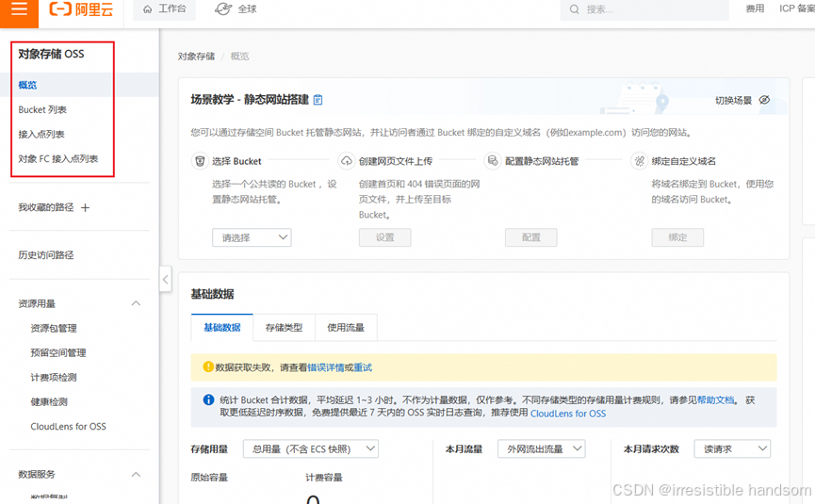
Task: Open 预留空间管理
Action: (58, 352)
